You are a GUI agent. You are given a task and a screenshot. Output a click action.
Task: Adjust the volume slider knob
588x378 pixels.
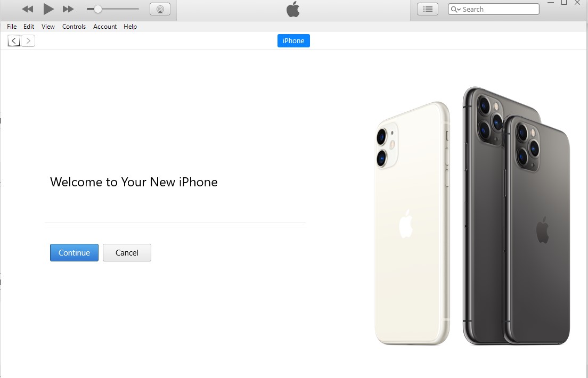point(97,9)
